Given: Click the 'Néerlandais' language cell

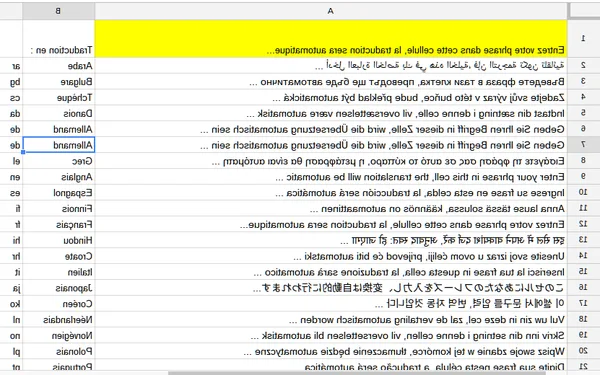Looking at the screenshot, I should coord(59,320).
